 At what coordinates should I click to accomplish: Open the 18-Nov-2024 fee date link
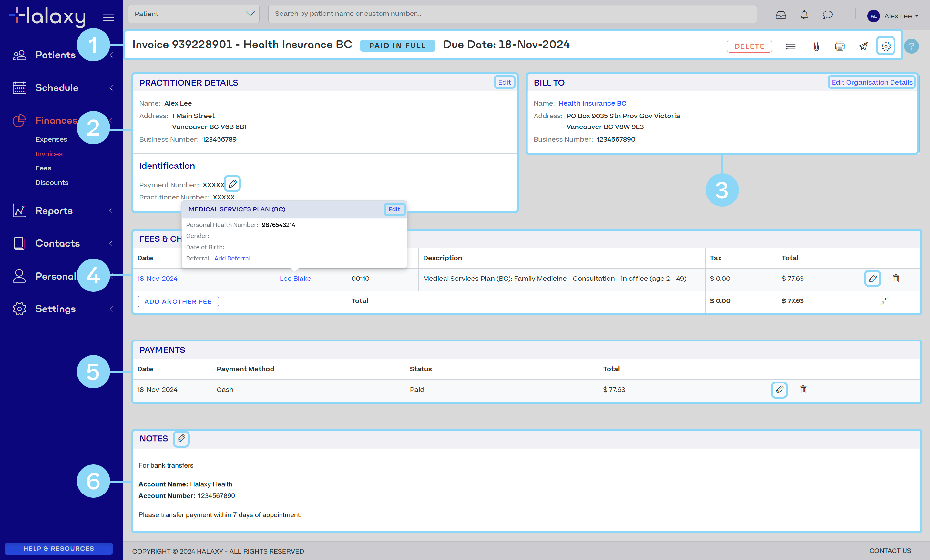click(x=157, y=279)
